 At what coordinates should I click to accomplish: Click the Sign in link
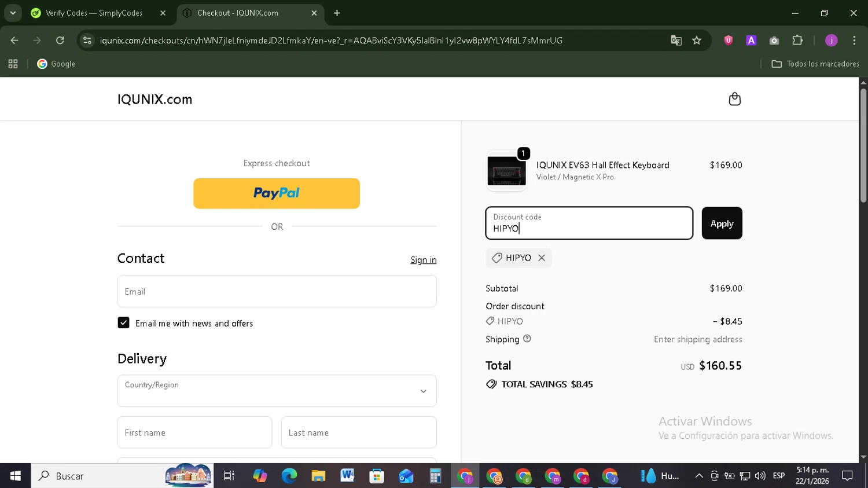coord(424,260)
